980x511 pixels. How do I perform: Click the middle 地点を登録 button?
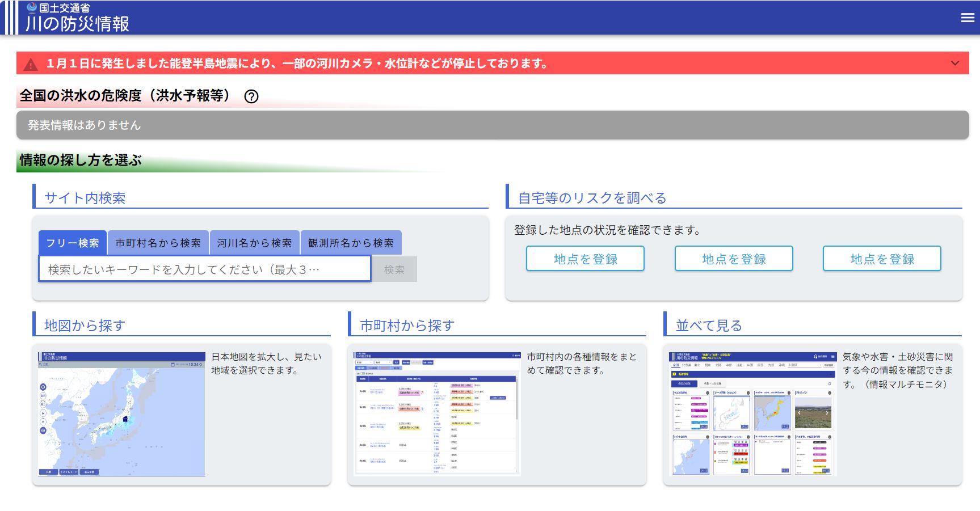[733, 259]
